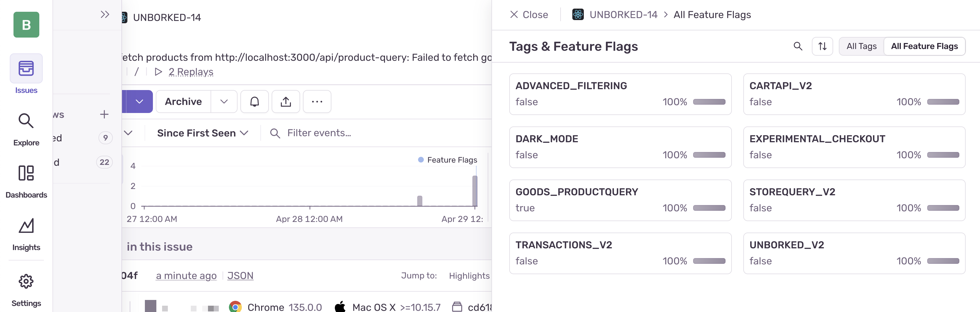This screenshot has height=312, width=980.
Task: Open the Insights section
Action: tap(26, 226)
